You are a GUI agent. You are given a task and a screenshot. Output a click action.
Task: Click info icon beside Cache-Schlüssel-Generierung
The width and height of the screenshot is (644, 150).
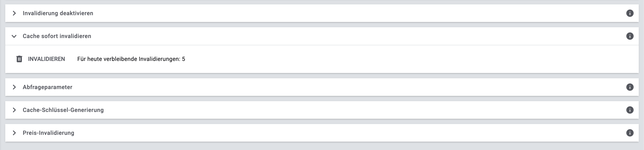tap(630, 110)
